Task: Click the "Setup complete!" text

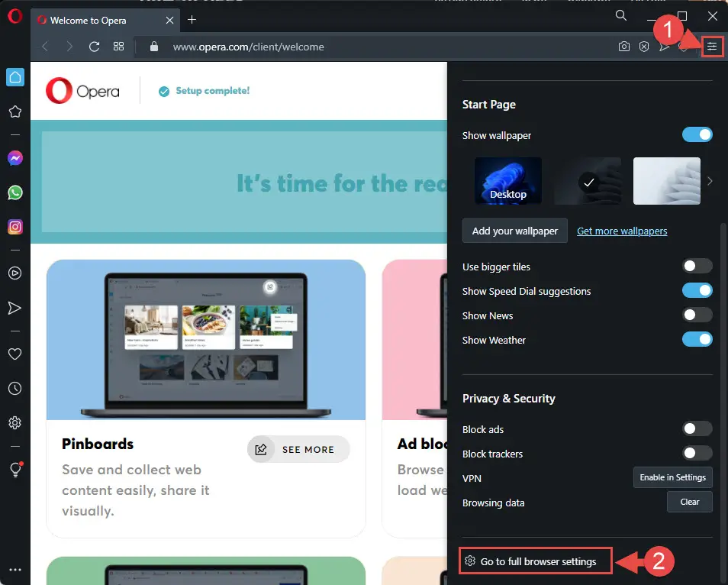Action: 213,91
